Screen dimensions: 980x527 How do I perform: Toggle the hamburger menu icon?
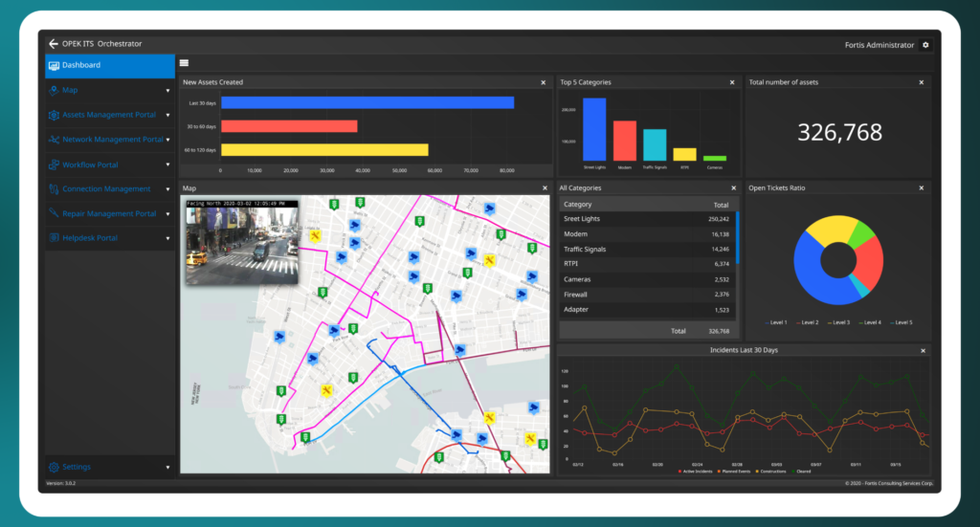tap(184, 64)
